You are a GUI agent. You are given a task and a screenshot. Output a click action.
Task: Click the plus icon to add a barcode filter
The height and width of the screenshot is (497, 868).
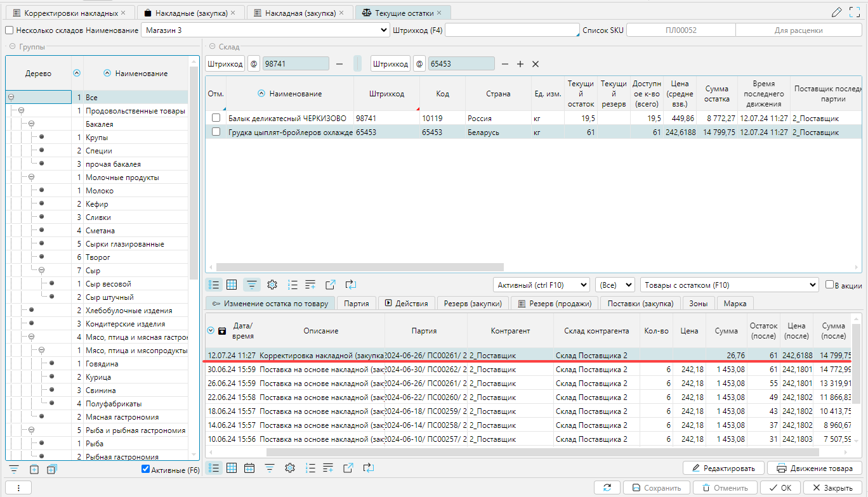click(x=520, y=64)
